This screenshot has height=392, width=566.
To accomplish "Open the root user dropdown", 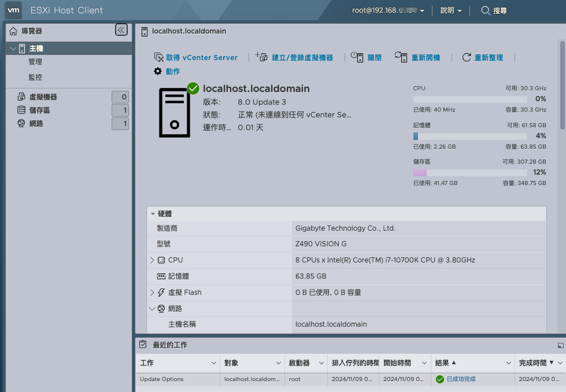I will click(x=388, y=10).
